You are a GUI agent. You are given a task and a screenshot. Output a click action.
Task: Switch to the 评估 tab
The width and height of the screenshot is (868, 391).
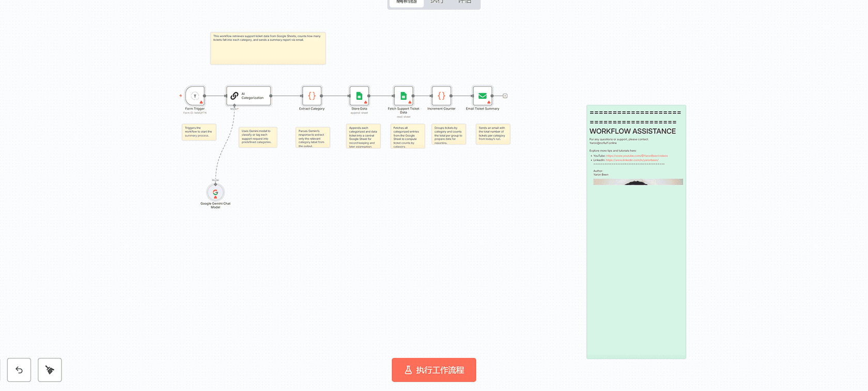[464, 2]
